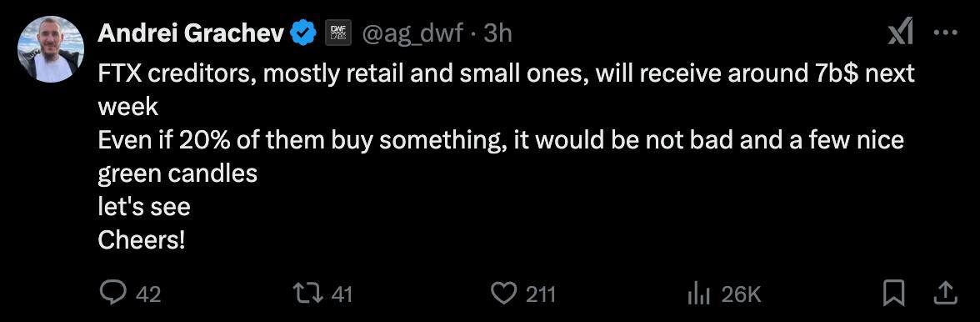Click the 42 replies count

pyautogui.click(x=148, y=294)
